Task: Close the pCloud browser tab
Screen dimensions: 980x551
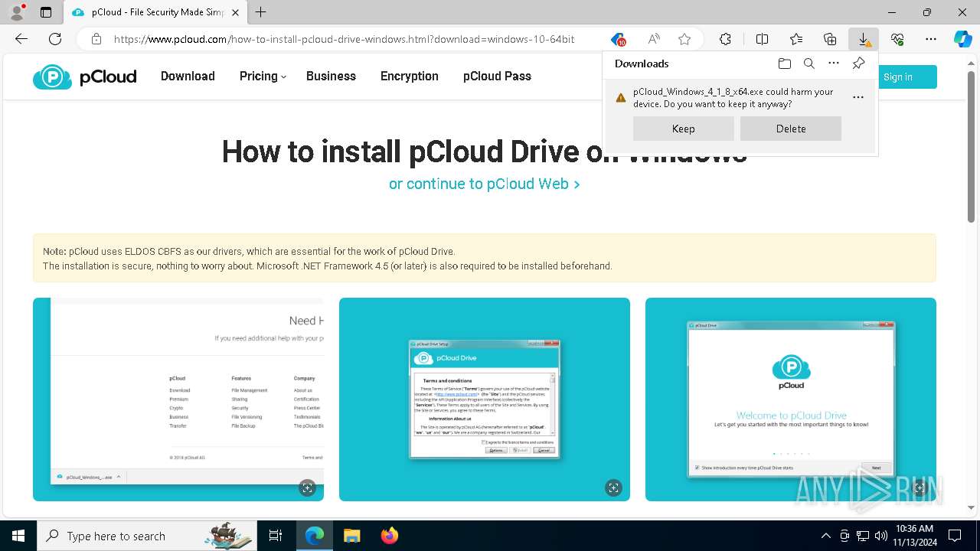Action: (236, 12)
